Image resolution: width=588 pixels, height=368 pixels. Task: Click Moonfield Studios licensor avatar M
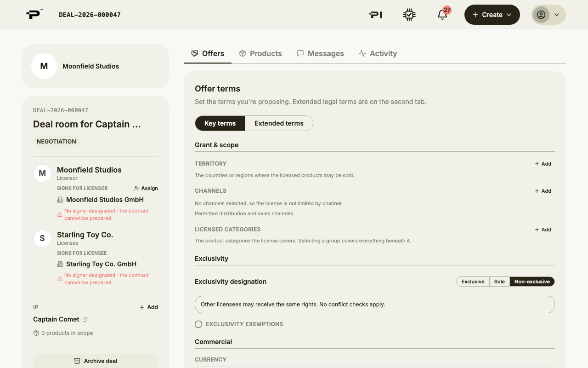point(42,173)
